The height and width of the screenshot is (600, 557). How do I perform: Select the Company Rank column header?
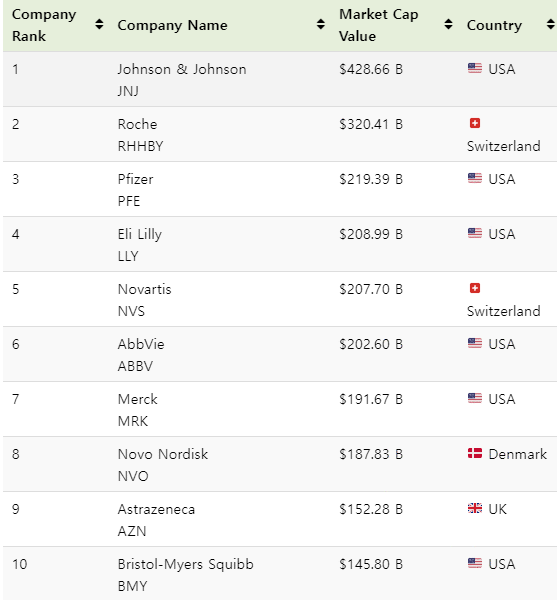(44, 25)
